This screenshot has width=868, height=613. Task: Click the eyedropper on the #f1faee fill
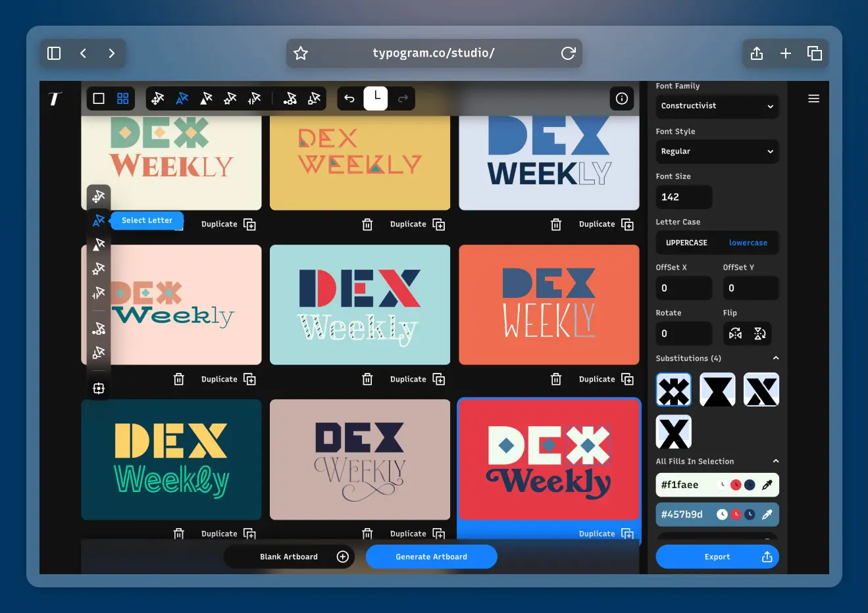click(x=767, y=485)
